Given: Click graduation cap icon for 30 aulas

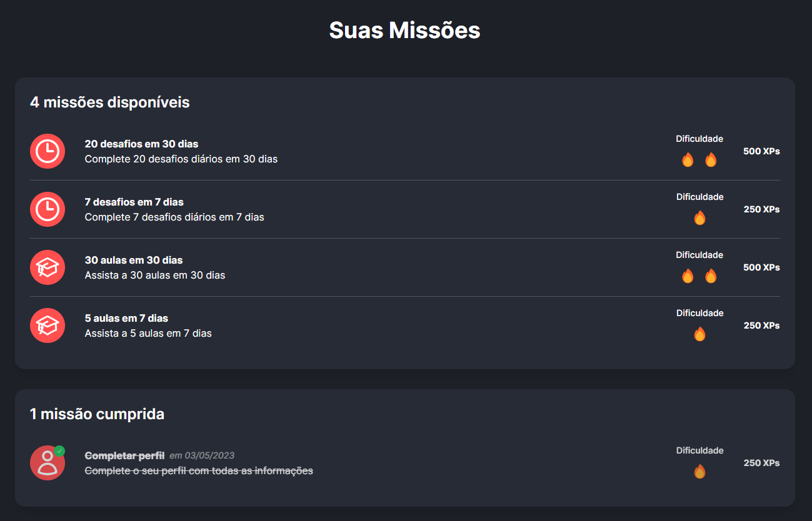Looking at the screenshot, I should coord(48,267).
